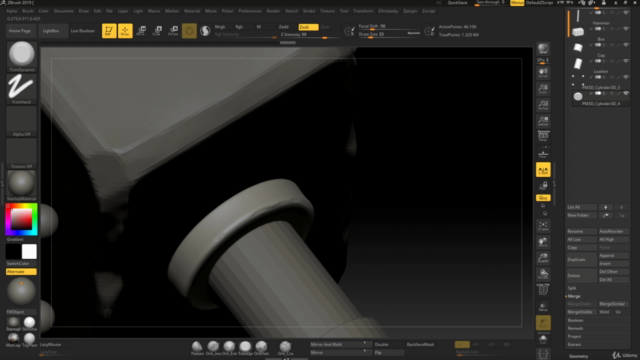Open the Document menu
Viewport: 640px width, 360px height.
click(x=63, y=11)
